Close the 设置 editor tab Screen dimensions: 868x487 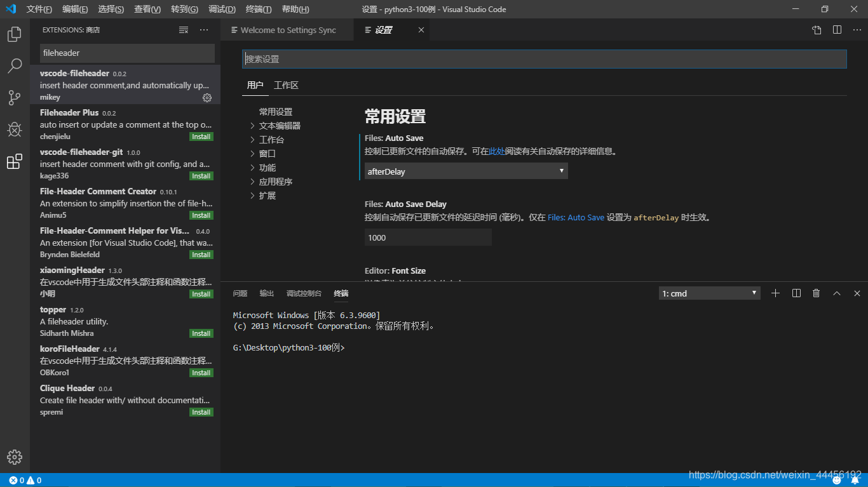point(421,30)
